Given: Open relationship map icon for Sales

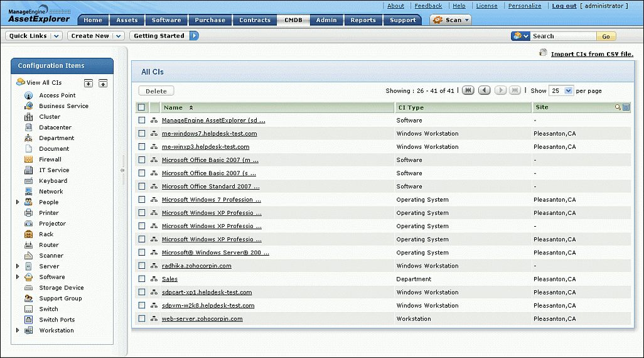Looking at the screenshot, I should pyautogui.click(x=154, y=279).
